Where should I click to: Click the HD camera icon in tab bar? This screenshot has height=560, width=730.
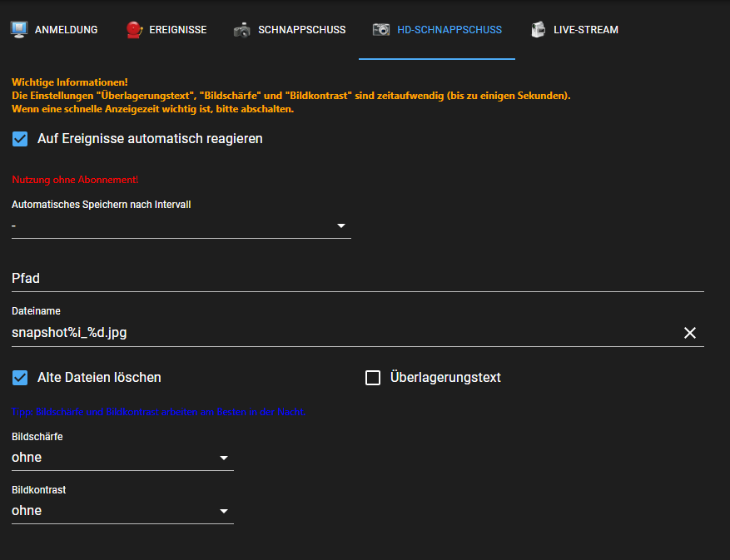coord(381,29)
